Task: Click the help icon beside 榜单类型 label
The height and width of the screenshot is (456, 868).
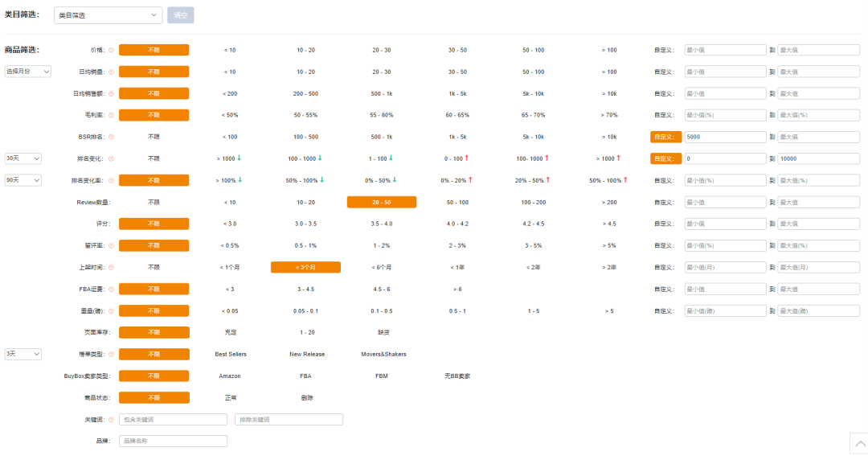Action: click(x=111, y=354)
